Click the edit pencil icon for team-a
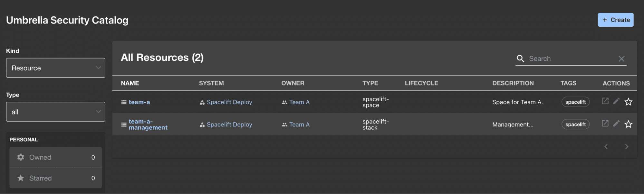Screen dimensions: 644x194 click(x=616, y=101)
